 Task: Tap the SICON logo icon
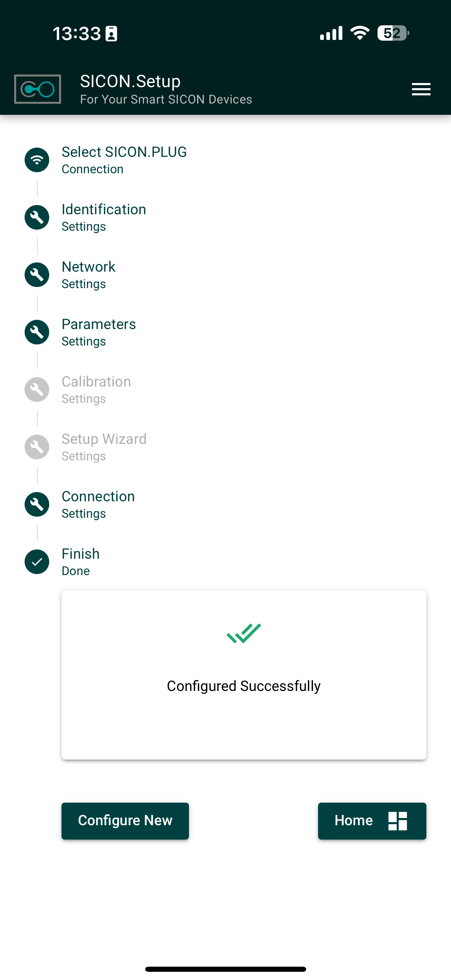37,90
